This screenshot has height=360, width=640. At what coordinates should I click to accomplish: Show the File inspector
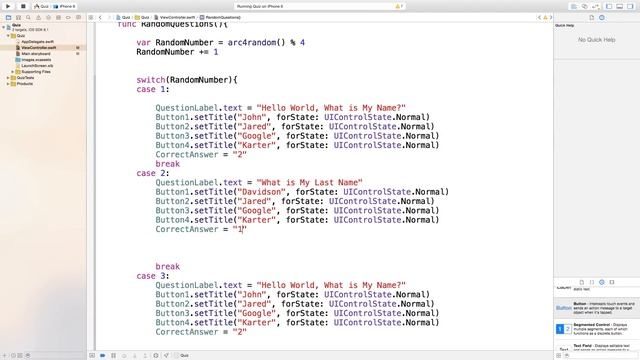pos(591,18)
